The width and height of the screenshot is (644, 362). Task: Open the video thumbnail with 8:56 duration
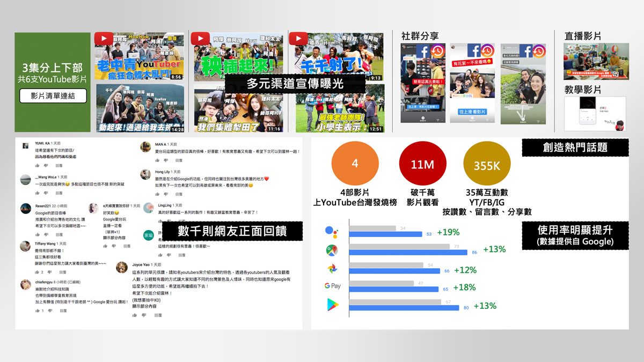pos(139,57)
